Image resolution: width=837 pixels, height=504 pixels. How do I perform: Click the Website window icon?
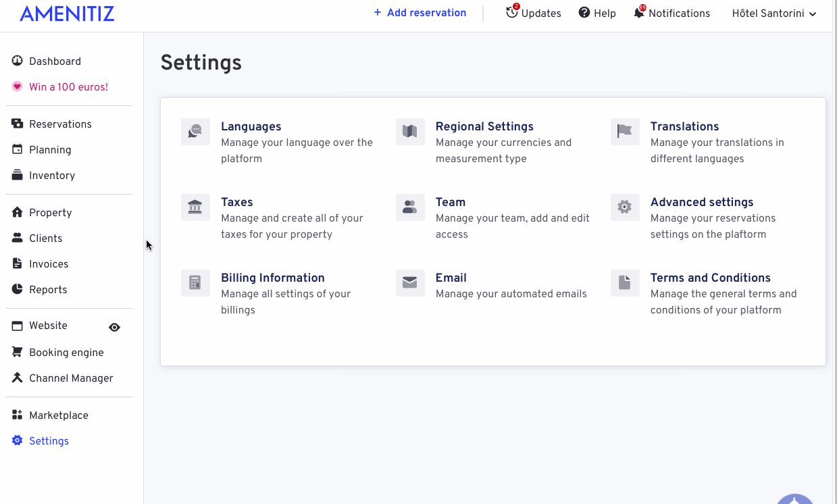[x=18, y=326]
